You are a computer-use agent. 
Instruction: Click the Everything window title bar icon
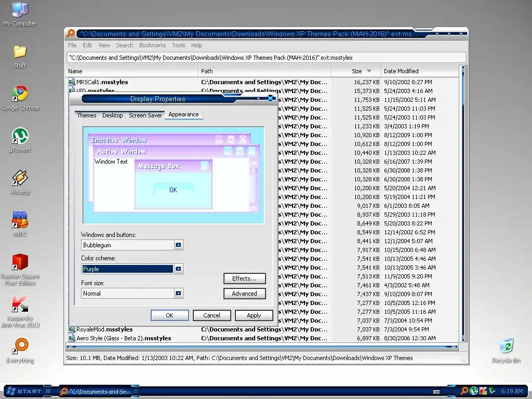71,34
